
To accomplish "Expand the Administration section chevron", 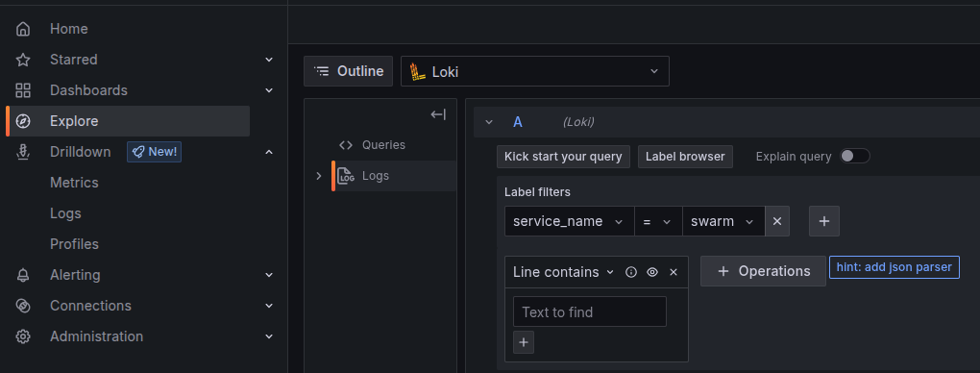I will click(269, 336).
